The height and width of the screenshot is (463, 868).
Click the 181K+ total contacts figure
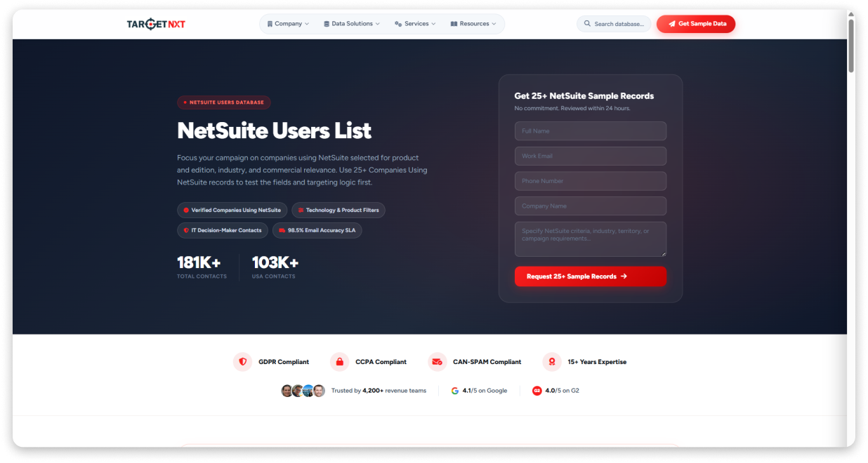[x=199, y=262]
